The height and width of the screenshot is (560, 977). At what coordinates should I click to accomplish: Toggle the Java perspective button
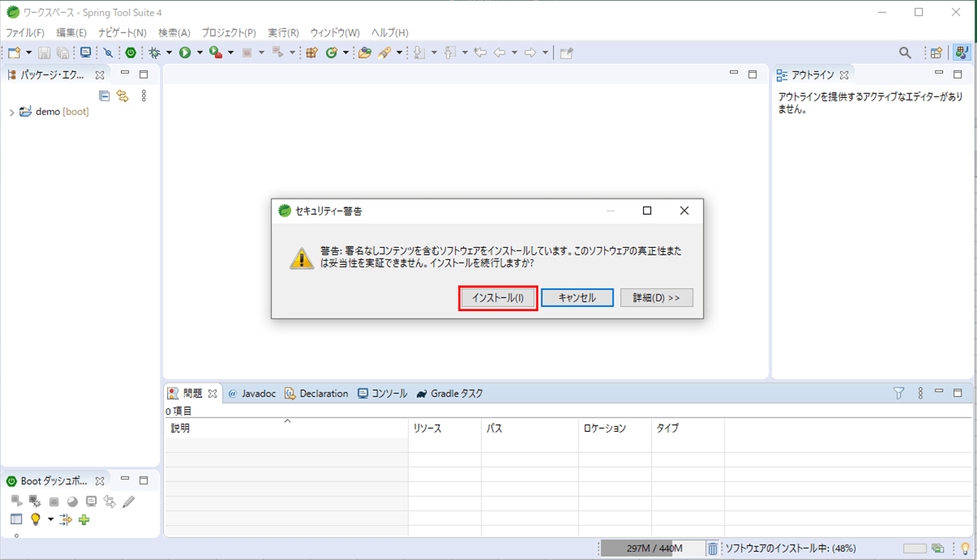tap(962, 53)
